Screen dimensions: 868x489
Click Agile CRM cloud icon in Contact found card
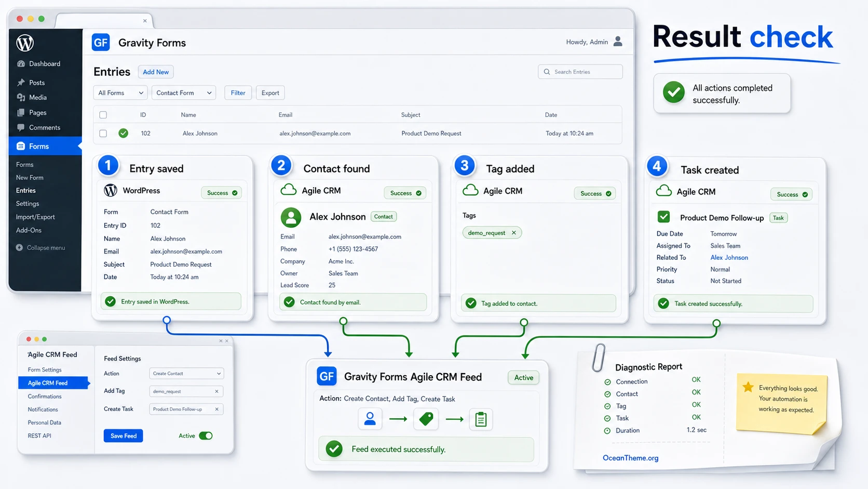288,190
